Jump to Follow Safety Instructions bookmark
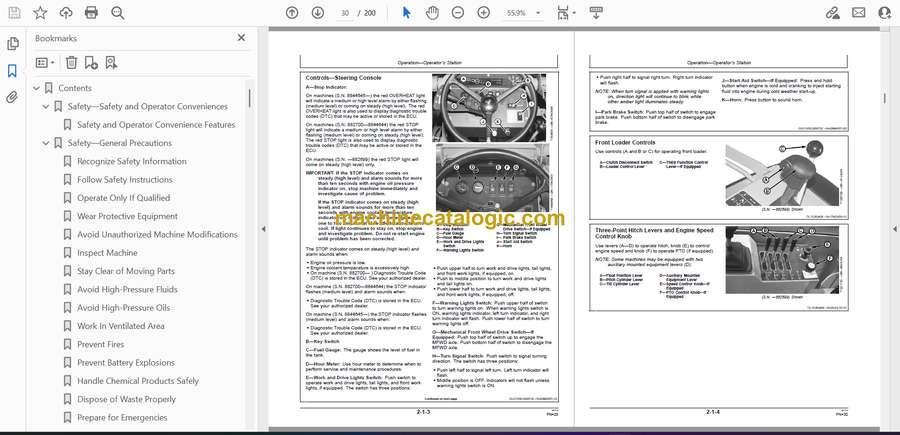The image size is (900, 435). pos(125,180)
